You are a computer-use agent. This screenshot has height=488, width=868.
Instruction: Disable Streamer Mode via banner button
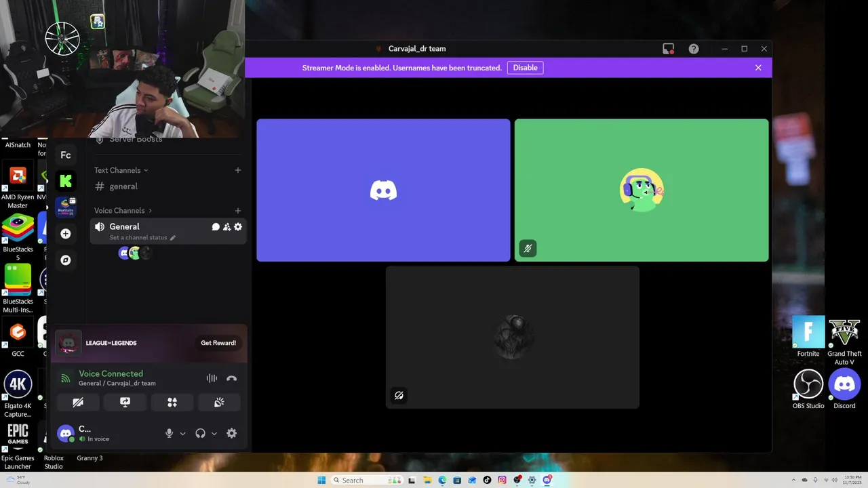click(x=525, y=68)
